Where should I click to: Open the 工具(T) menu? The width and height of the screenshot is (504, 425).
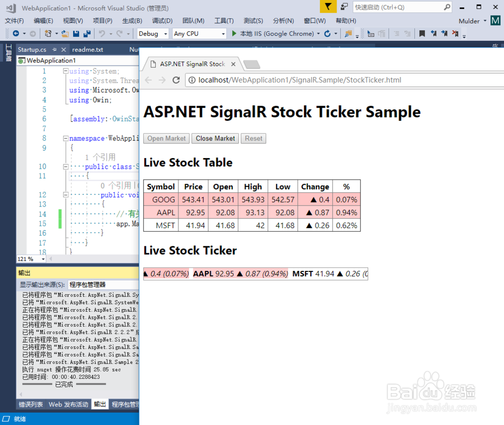click(224, 21)
